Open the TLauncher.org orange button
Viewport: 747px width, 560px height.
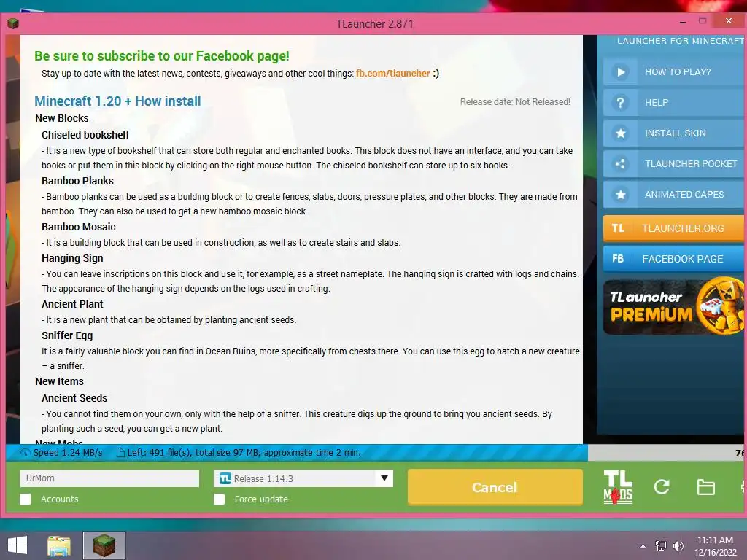tap(673, 228)
